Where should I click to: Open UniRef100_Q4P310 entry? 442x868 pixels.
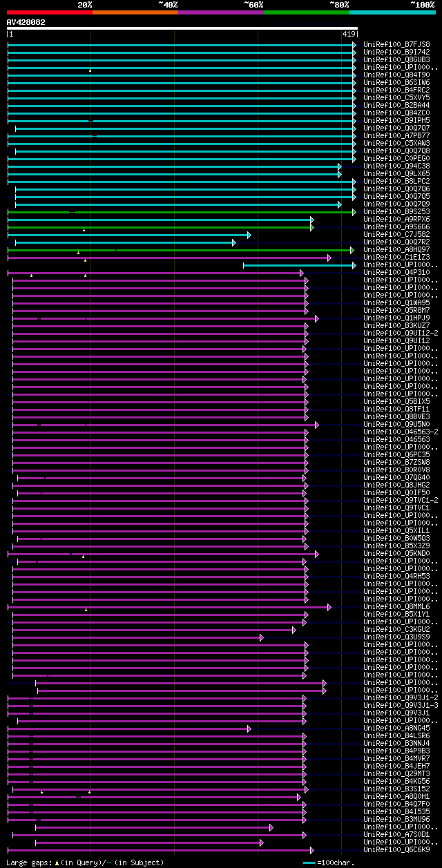396,272
